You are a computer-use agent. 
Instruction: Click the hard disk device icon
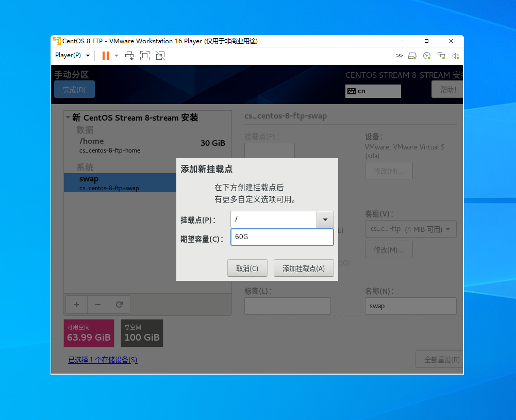412,56
